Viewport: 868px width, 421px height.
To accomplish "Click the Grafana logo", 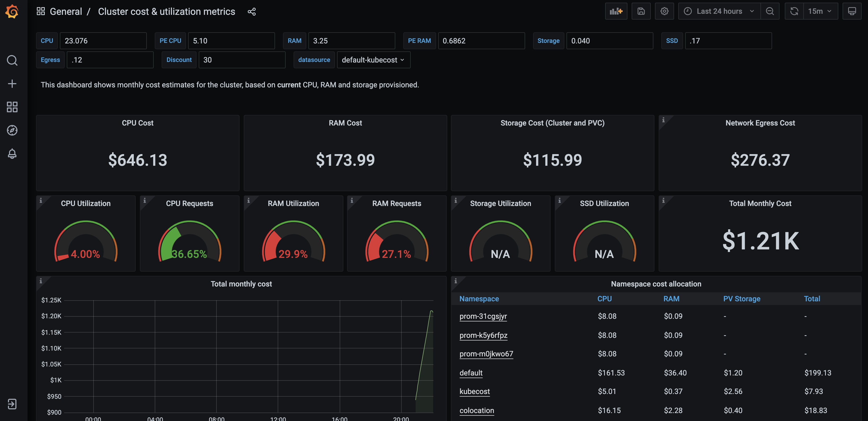I will 12,11.
